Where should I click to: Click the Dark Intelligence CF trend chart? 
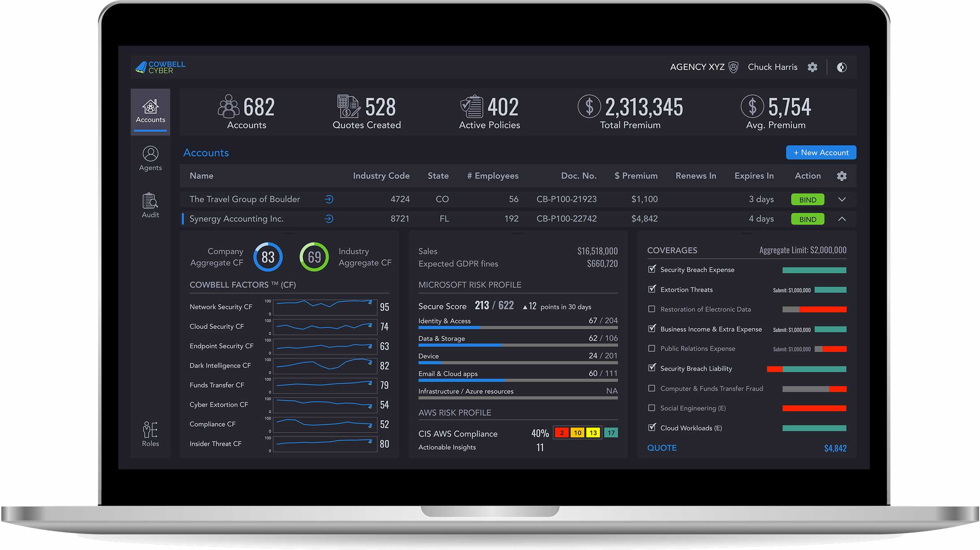point(325,365)
